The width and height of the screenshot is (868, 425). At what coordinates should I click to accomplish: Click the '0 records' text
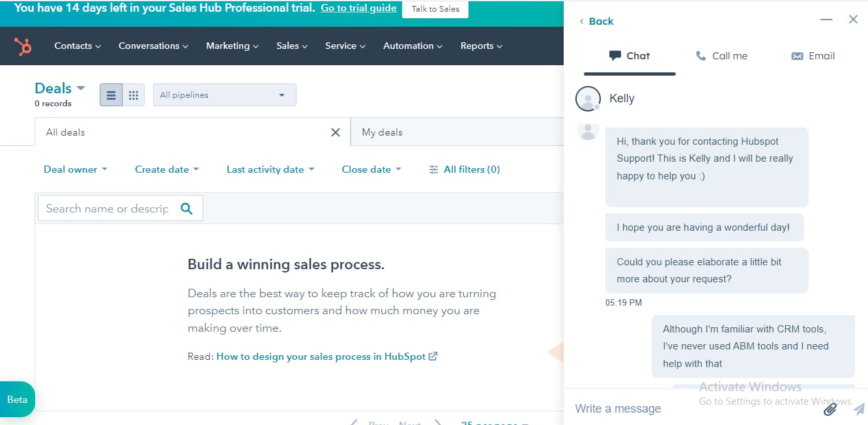(53, 104)
